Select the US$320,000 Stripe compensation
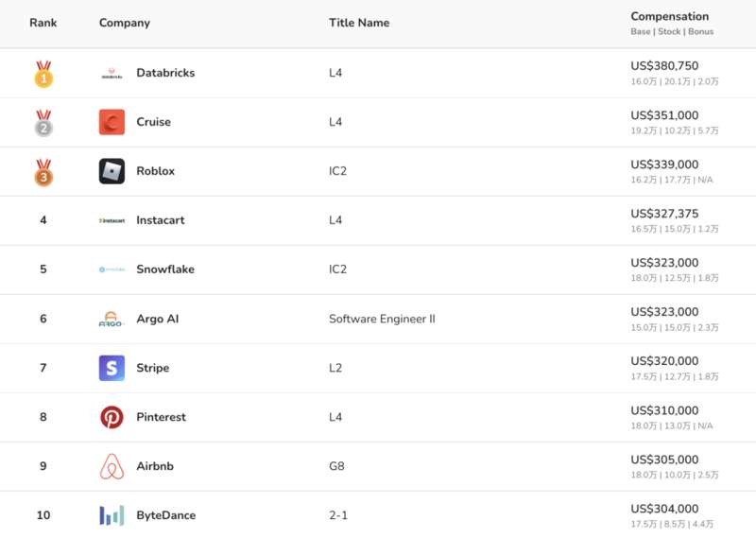This screenshot has width=756, height=538. tap(664, 361)
